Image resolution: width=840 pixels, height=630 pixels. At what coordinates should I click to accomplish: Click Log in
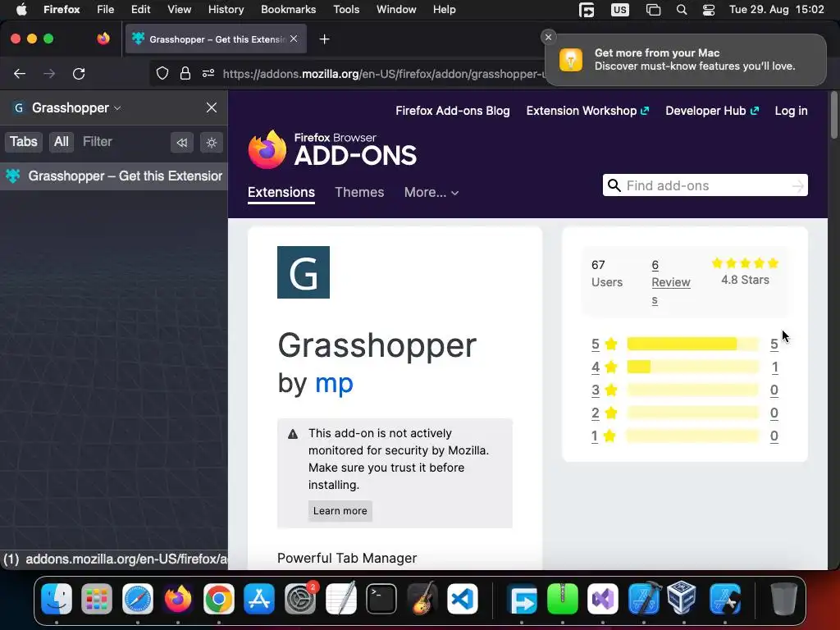click(x=791, y=111)
